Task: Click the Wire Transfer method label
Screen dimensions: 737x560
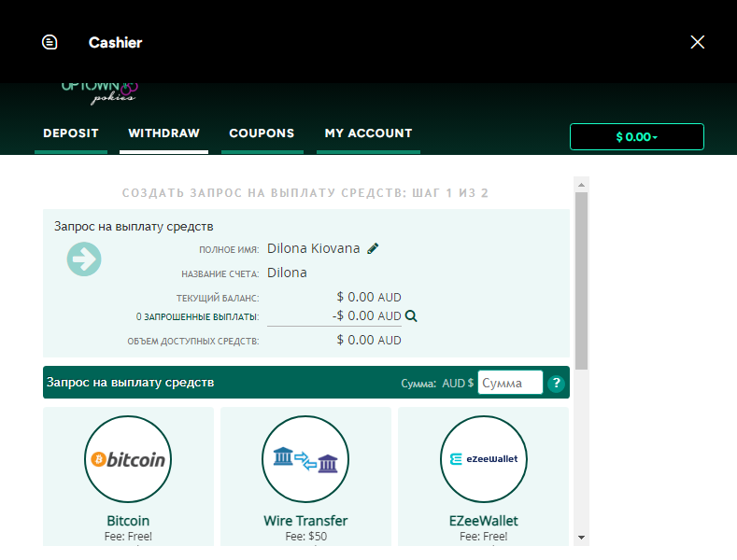Action: pos(305,521)
